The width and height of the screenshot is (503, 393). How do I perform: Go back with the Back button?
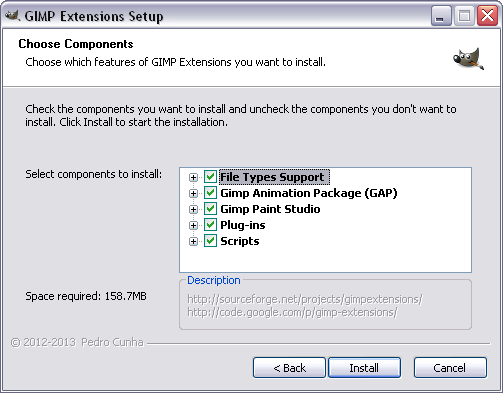pos(289,368)
